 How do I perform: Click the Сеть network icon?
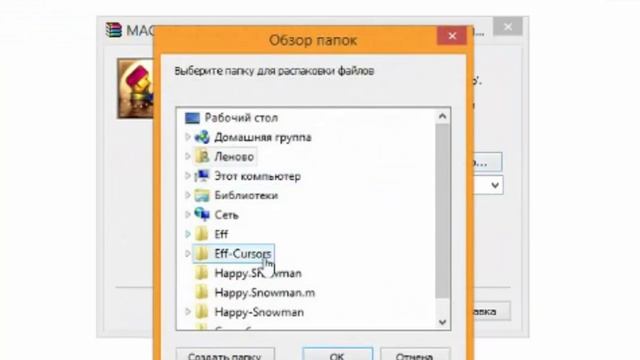click(202, 215)
